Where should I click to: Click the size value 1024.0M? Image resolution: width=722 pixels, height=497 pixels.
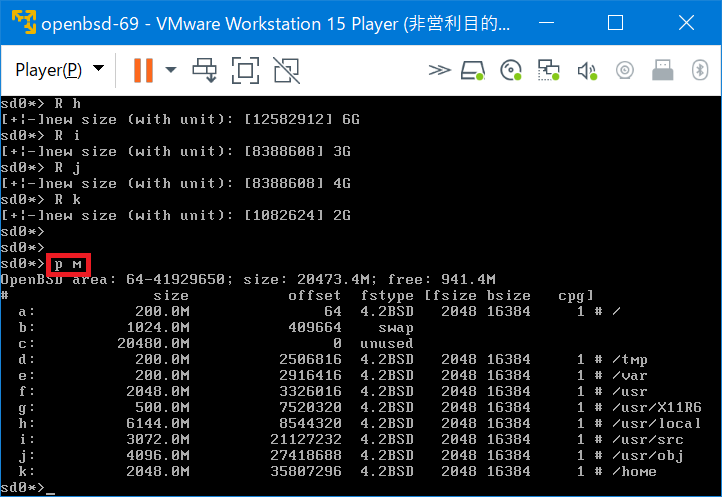pos(158,327)
